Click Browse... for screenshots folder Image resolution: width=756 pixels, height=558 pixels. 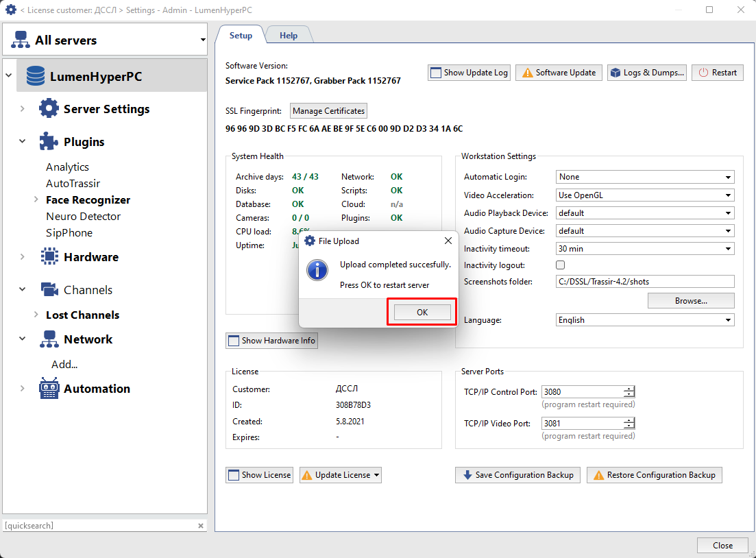(691, 300)
